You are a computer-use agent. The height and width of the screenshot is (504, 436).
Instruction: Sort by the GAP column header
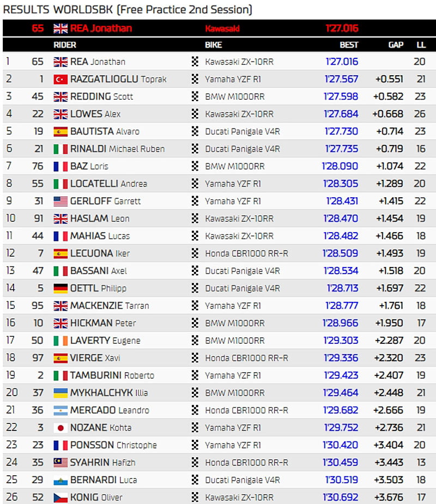[396, 45]
